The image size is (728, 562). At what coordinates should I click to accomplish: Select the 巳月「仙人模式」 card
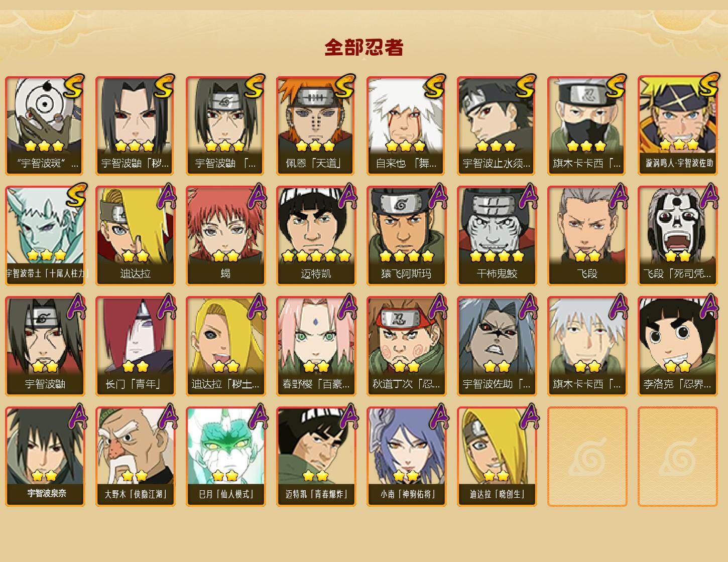point(225,457)
